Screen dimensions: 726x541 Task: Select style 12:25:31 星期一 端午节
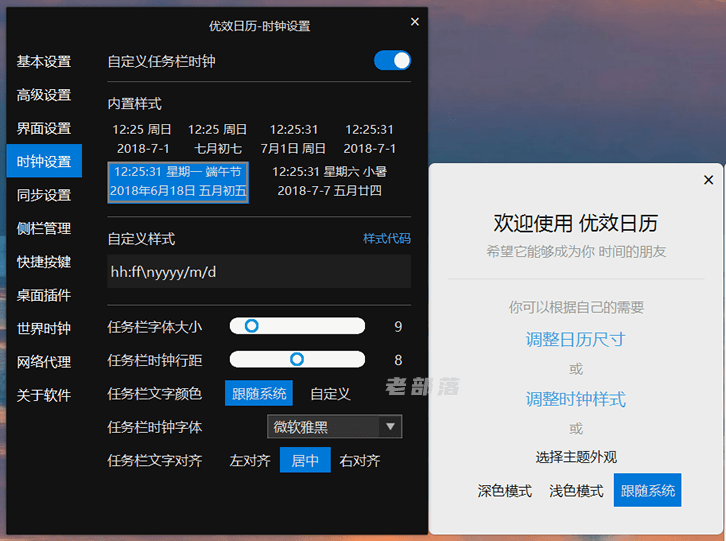point(178,182)
